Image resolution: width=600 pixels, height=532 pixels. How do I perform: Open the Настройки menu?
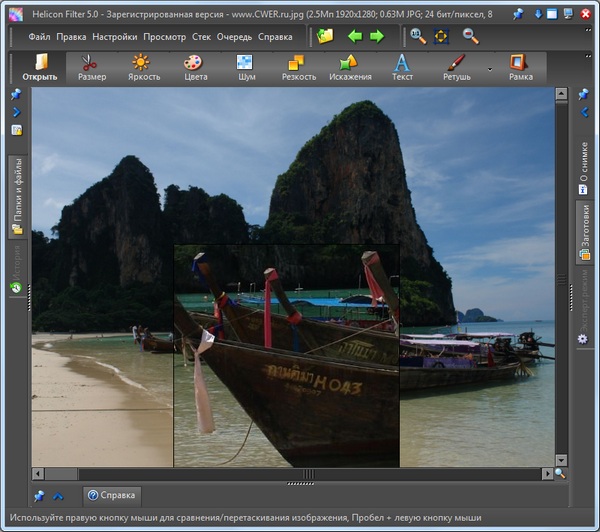[x=114, y=37]
